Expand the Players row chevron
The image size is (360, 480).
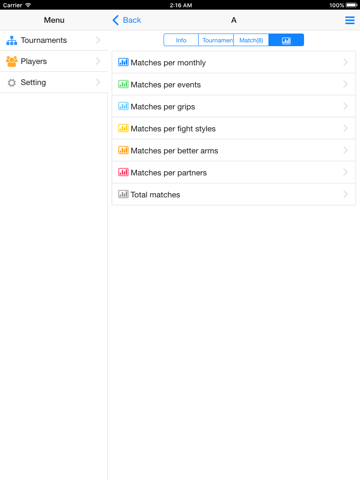[x=98, y=61]
